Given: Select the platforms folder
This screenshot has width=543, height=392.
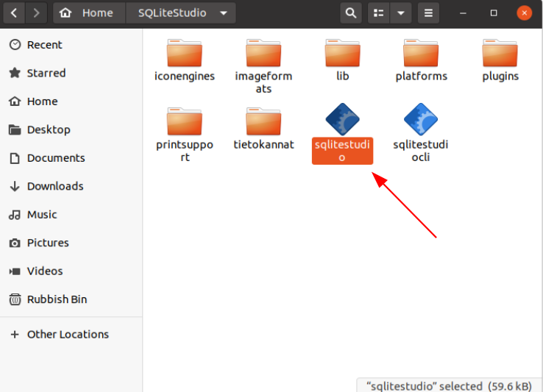Looking at the screenshot, I should tap(421, 53).
